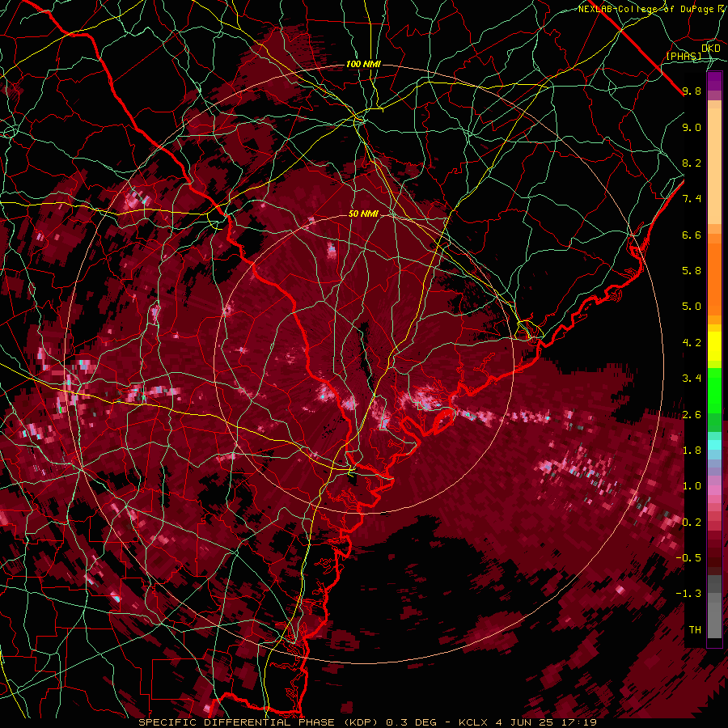Click the 7.4 value on color scale
This screenshot has height=728, width=728.
tap(692, 199)
